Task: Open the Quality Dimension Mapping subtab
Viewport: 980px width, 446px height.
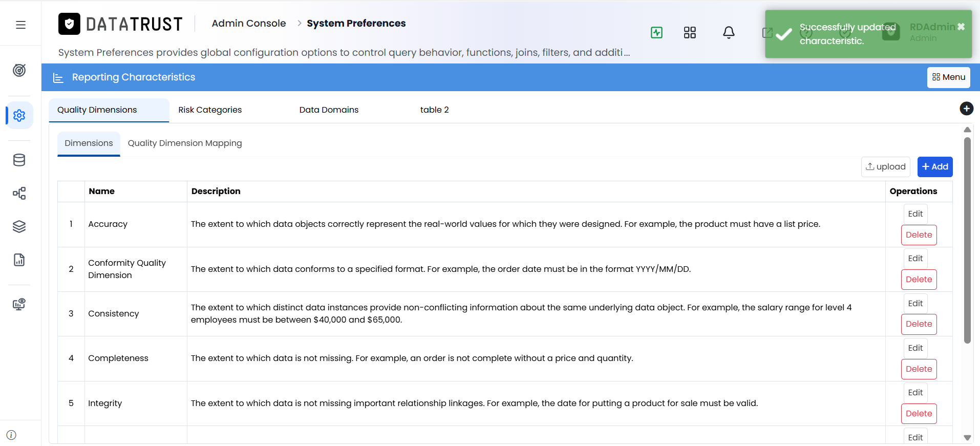Action: pos(185,143)
